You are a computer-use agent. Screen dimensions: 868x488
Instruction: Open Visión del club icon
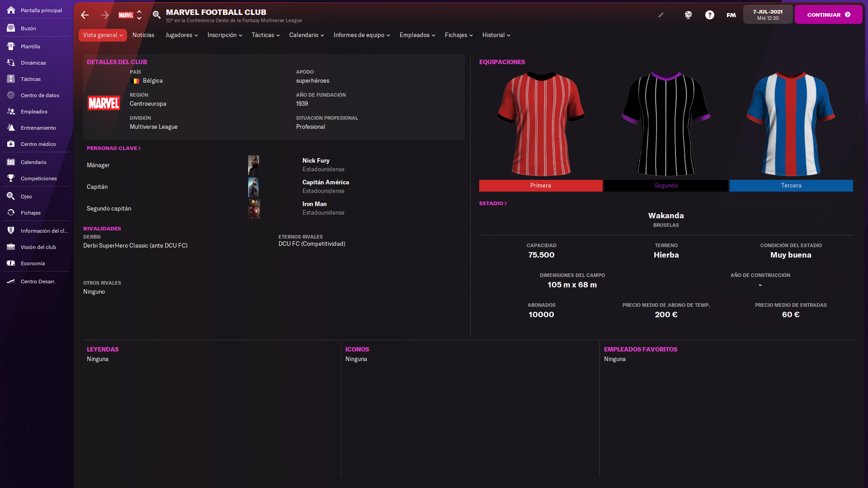(11, 247)
